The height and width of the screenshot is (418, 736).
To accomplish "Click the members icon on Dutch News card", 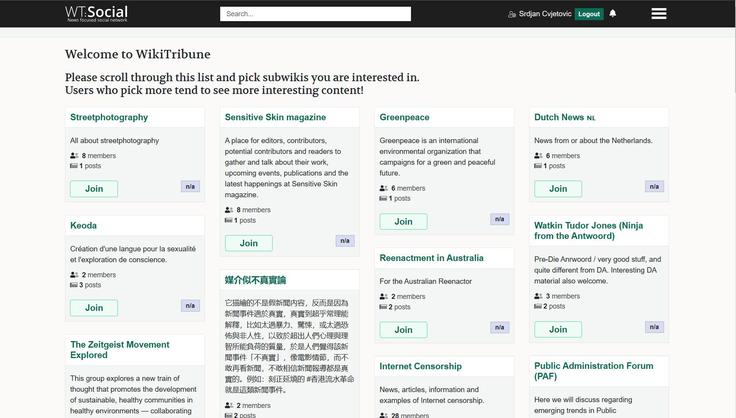I will click(x=538, y=155).
